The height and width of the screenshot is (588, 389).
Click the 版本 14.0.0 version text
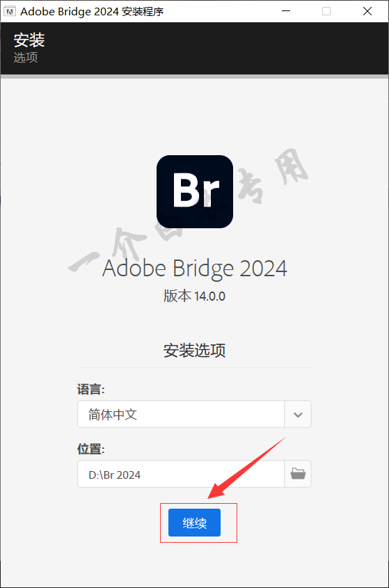click(194, 296)
